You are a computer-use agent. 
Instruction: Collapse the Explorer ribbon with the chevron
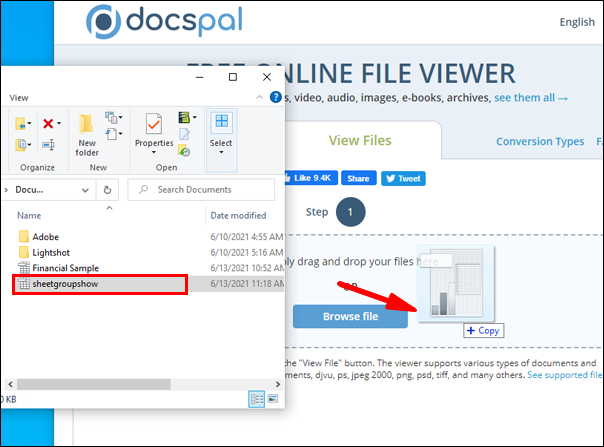coord(260,97)
